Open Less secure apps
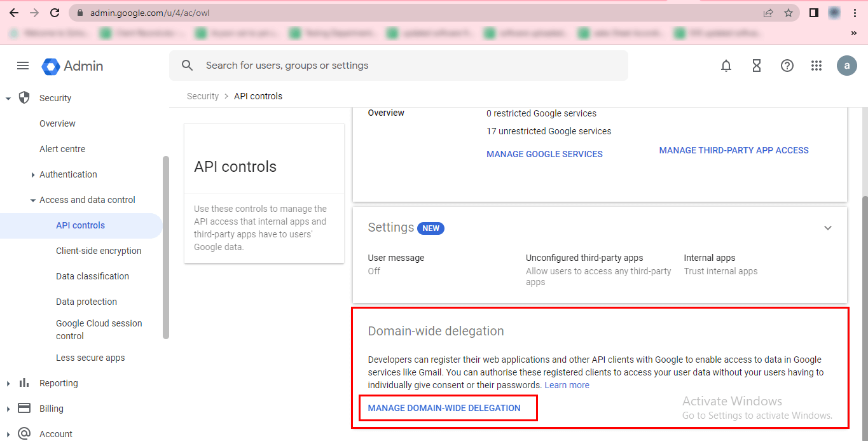Image resolution: width=868 pixels, height=441 pixels. pos(90,358)
